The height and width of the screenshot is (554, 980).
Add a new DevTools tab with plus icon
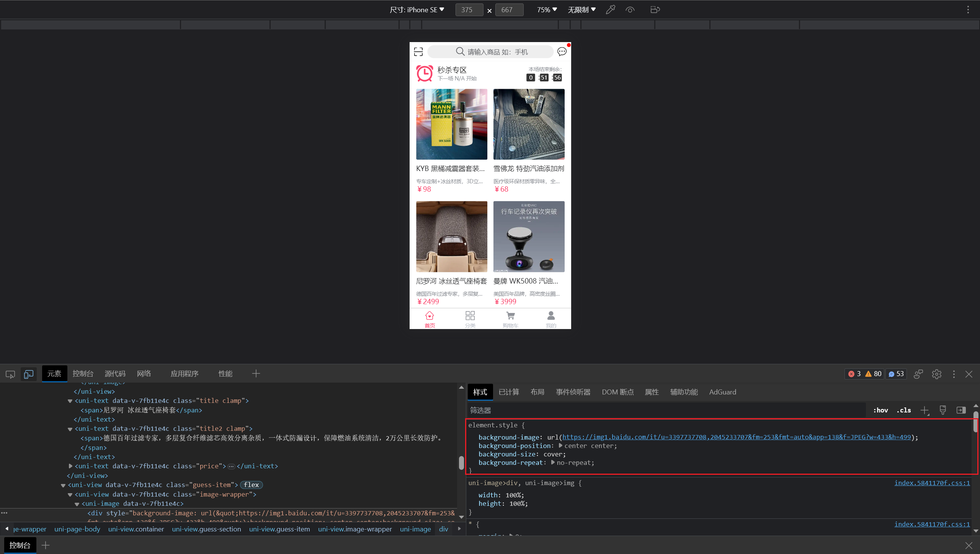pyautogui.click(x=256, y=373)
